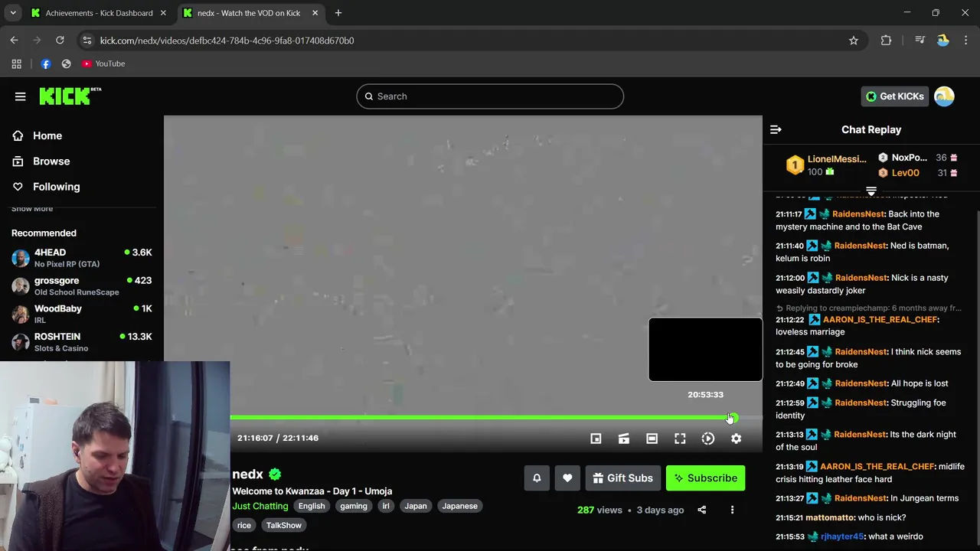
Task: Open the media control icon in the Chrome toolbar
Action: (920, 41)
